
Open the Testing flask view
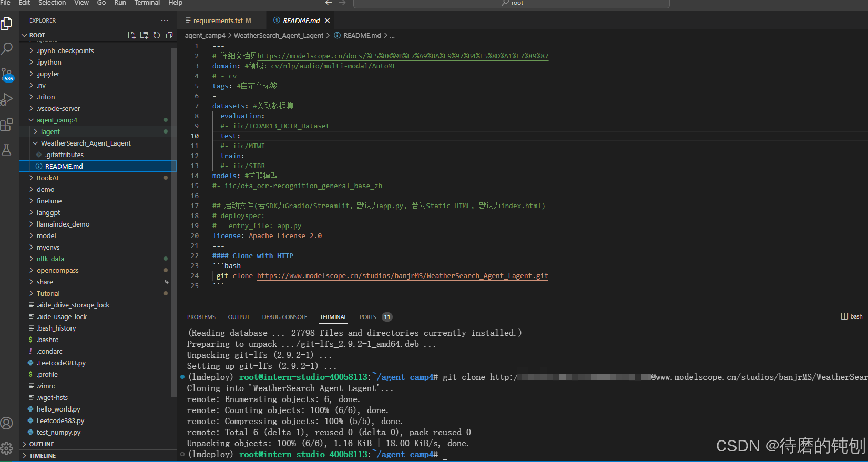point(7,150)
